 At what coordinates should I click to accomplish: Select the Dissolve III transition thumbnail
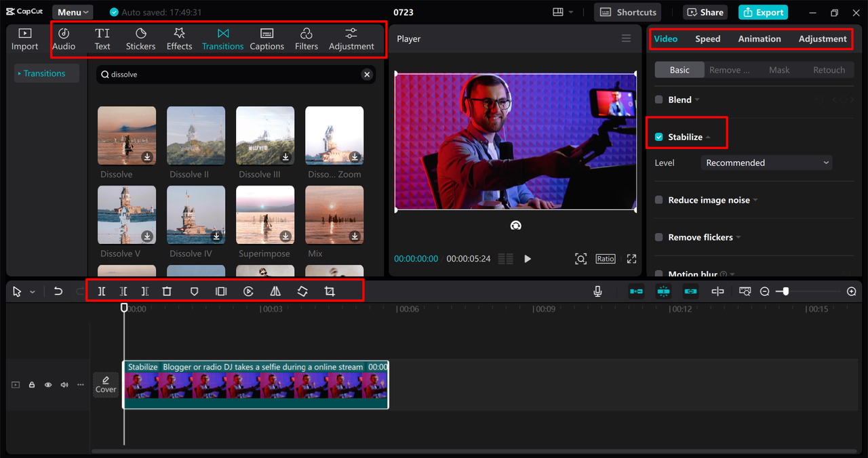(x=265, y=136)
